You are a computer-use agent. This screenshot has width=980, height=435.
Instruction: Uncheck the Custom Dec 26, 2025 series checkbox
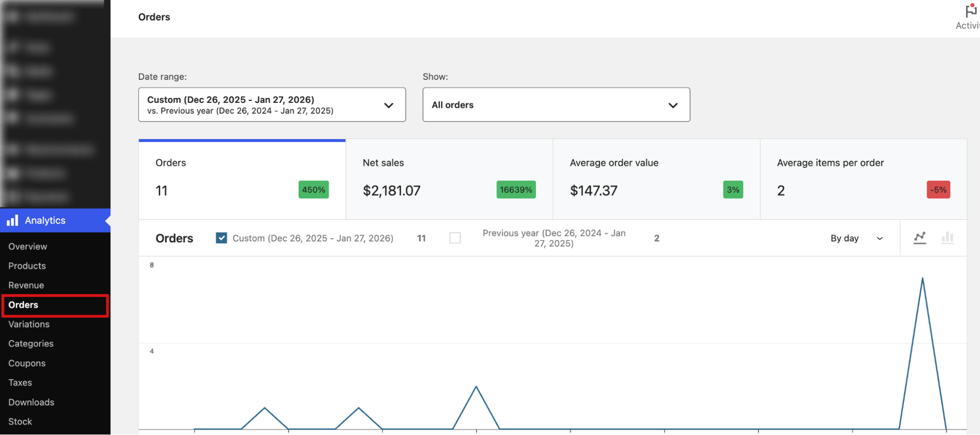click(222, 238)
